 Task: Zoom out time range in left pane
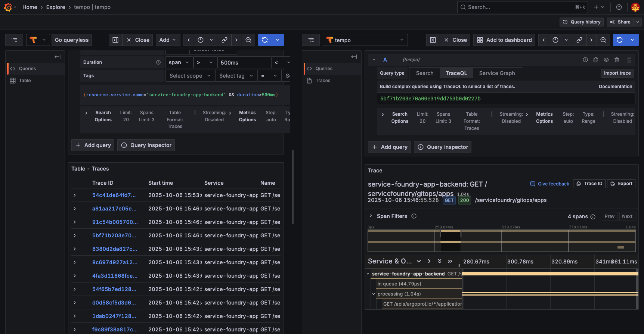(x=248, y=40)
